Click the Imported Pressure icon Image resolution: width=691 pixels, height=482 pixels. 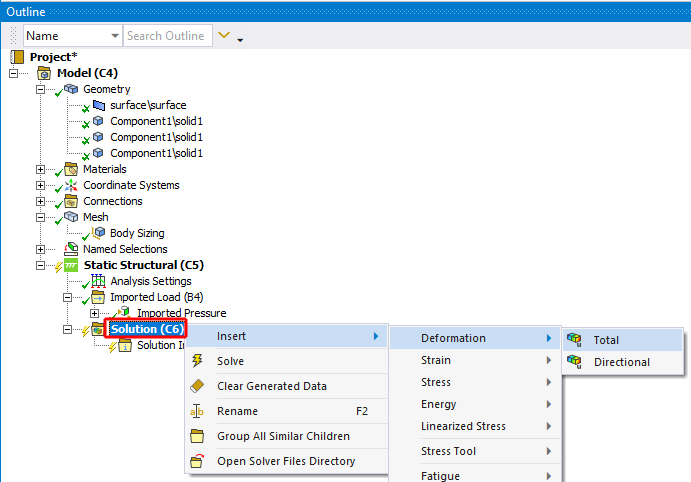pos(125,312)
